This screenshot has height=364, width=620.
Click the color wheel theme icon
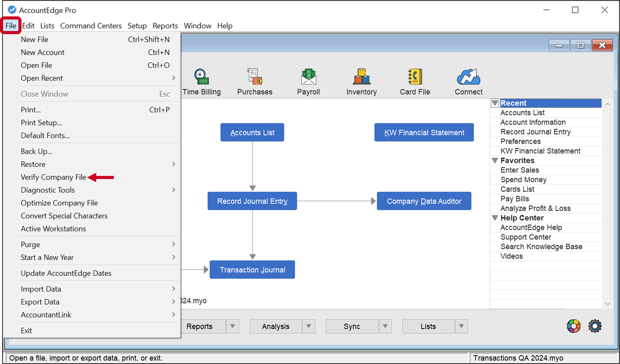click(x=573, y=326)
